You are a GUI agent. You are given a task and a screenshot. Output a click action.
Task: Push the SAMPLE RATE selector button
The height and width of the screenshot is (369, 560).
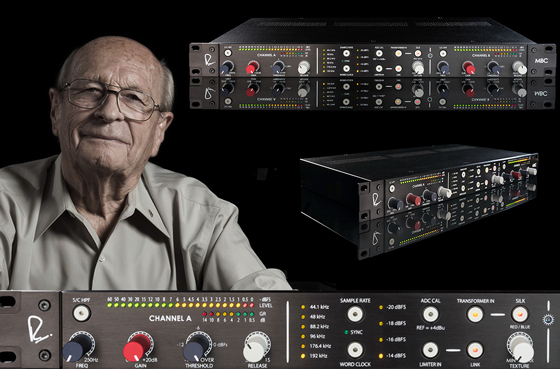tap(355, 314)
